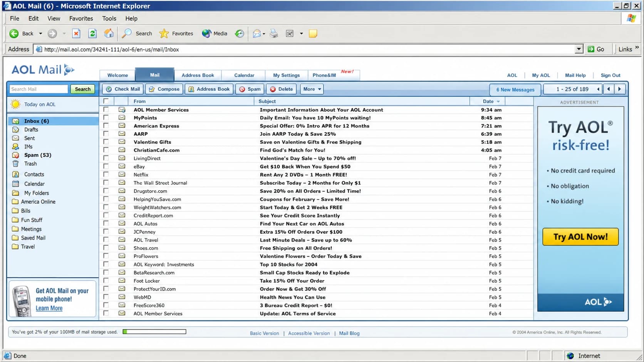This screenshot has width=644, height=362.
Task: Click the Check Mail button
Action: pyautogui.click(x=122, y=89)
